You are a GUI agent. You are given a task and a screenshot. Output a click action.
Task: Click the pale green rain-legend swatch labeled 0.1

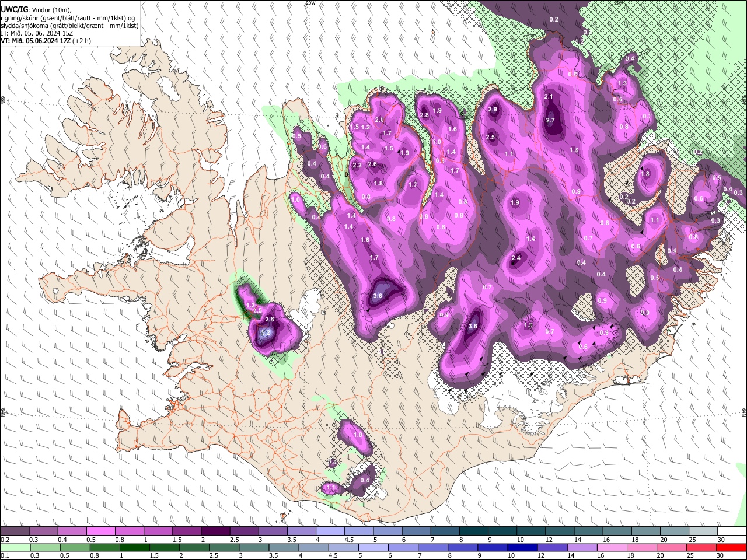coord(15,547)
